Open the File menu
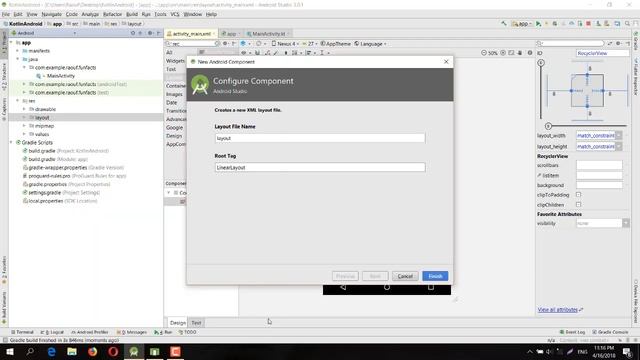 coord(6,14)
